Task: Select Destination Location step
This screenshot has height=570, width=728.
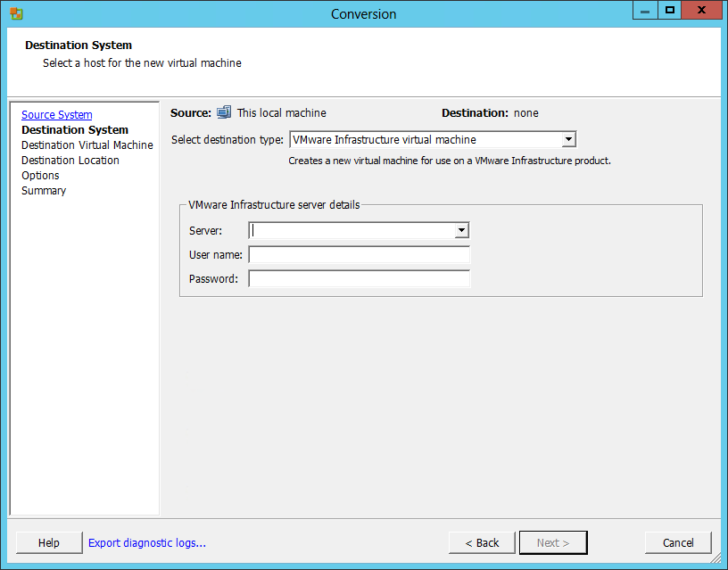Action: (70, 161)
